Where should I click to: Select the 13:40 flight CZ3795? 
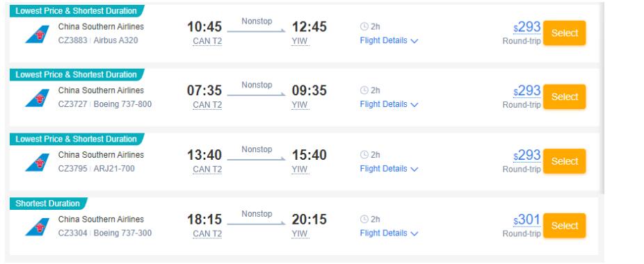(564, 161)
